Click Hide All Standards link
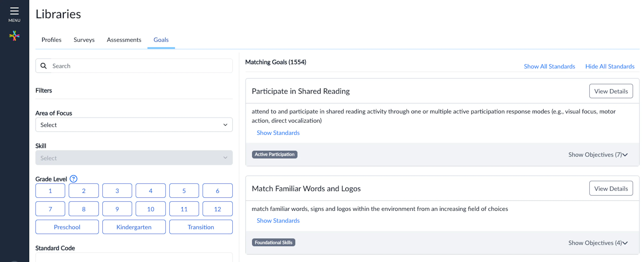 click(x=610, y=66)
